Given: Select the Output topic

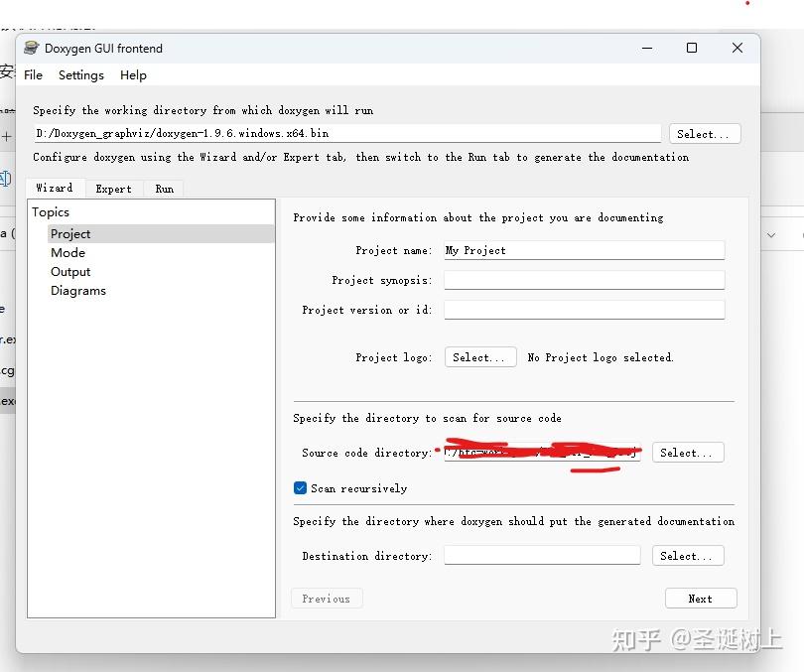Looking at the screenshot, I should (x=70, y=272).
